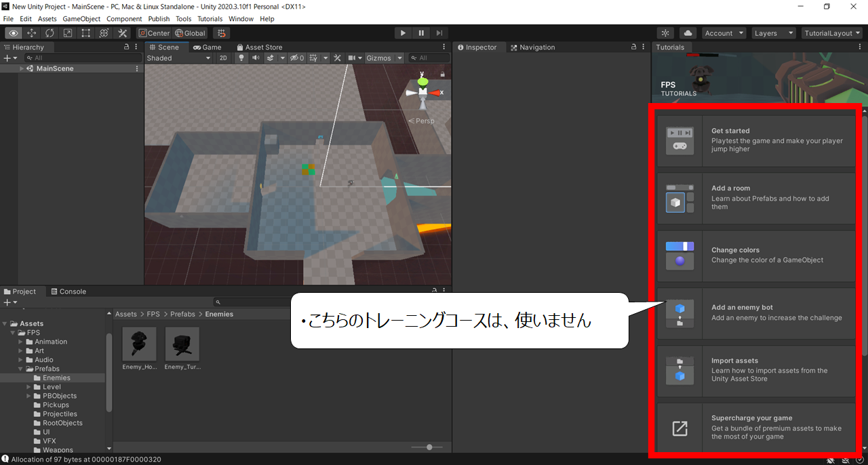Switch to the Console tab

[68, 291]
